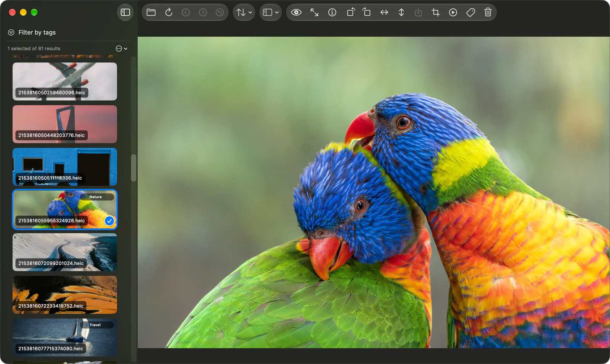Go to previous image arrow
Viewport: 610px width, 364px height.
[186, 13]
